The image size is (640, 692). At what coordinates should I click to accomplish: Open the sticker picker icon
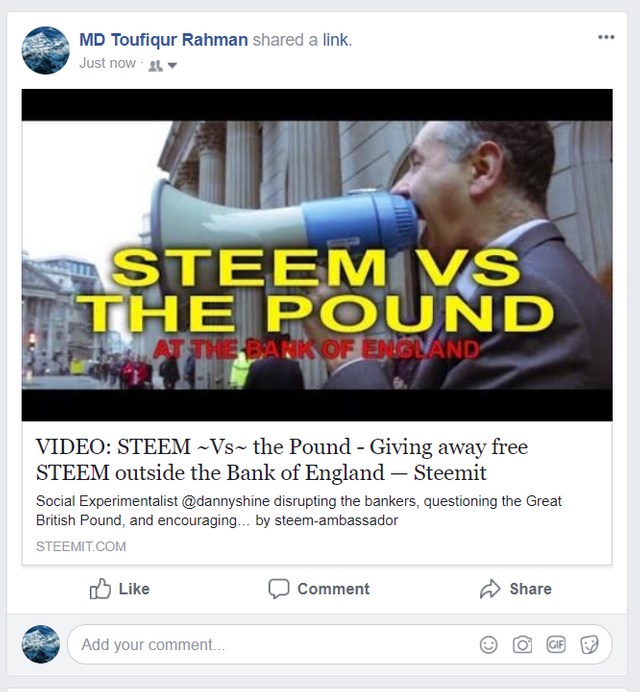tap(589, 645)
